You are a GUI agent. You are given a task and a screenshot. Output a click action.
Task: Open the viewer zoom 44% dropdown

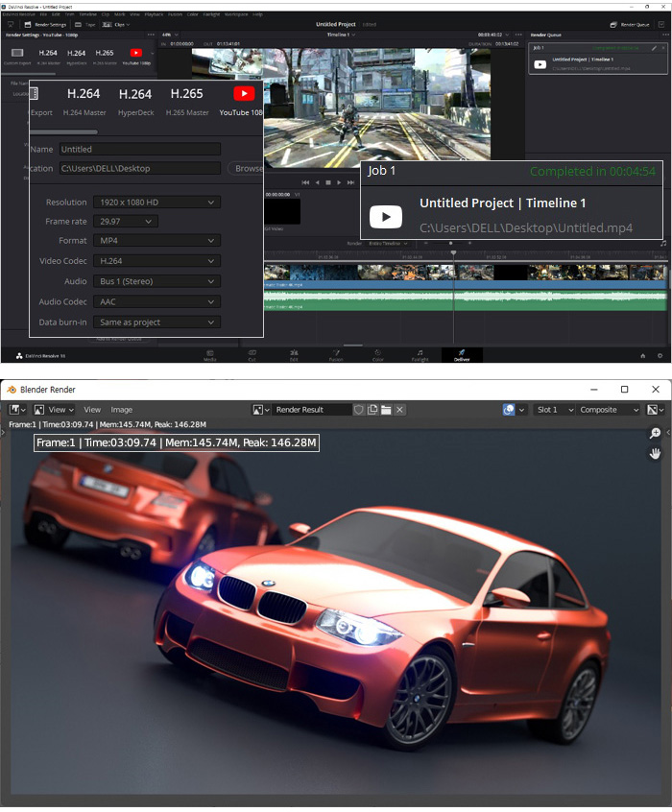[x=171, y=35]
